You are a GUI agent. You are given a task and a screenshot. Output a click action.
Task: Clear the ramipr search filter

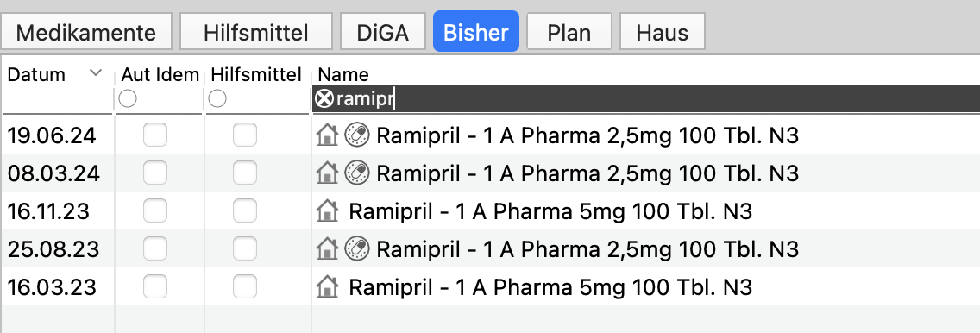(x=324, y=98)
